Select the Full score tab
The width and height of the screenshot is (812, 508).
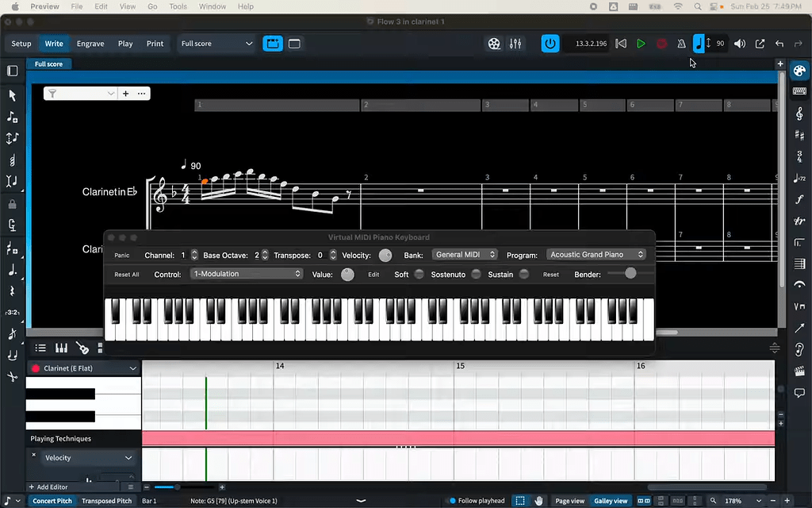tap(48, 63)
